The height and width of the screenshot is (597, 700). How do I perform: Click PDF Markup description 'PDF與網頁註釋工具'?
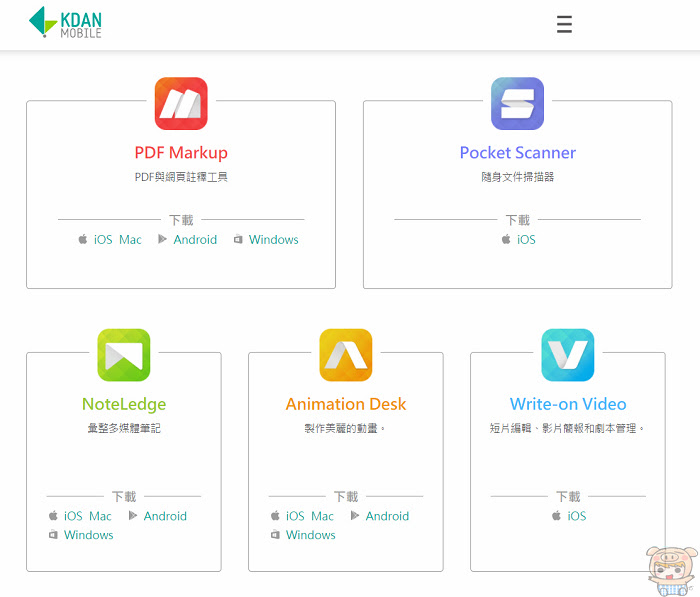(x=181, y=177)
